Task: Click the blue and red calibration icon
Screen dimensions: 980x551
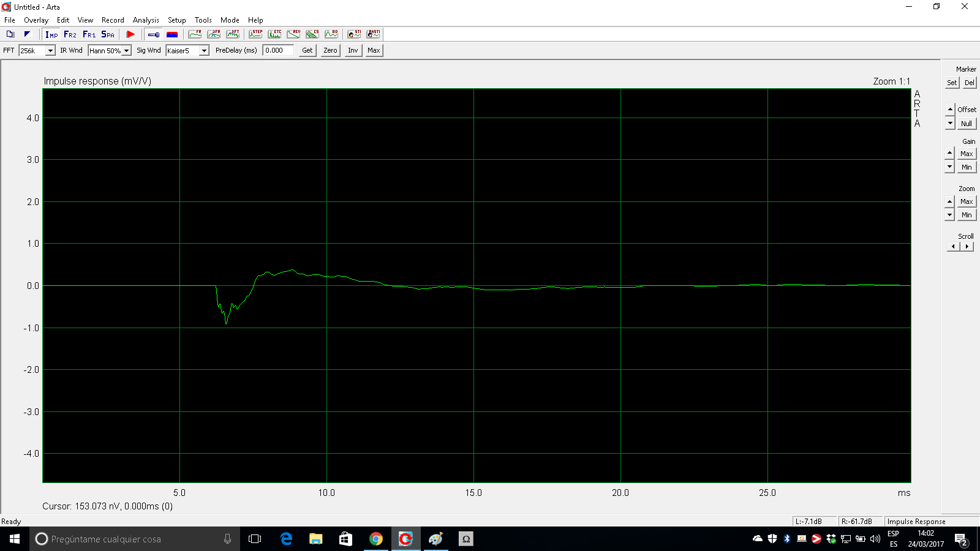Action: [x=172, y=34]
